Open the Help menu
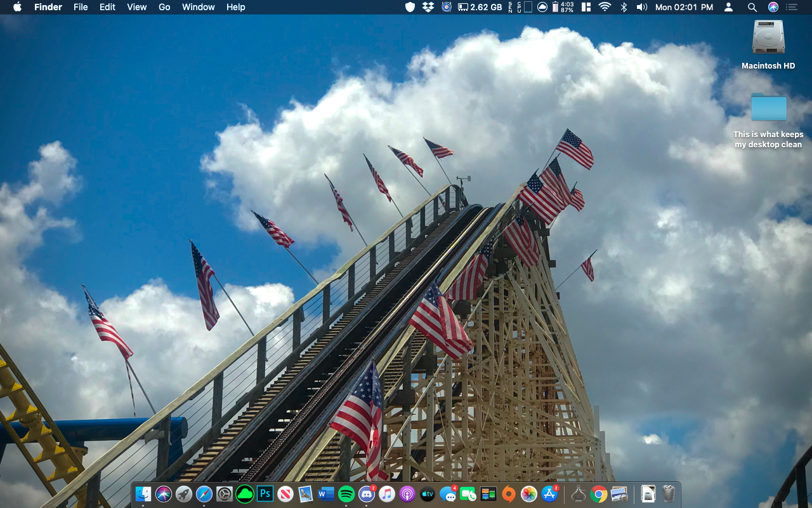Screen dimensions: 812x508 coord(235,7)
